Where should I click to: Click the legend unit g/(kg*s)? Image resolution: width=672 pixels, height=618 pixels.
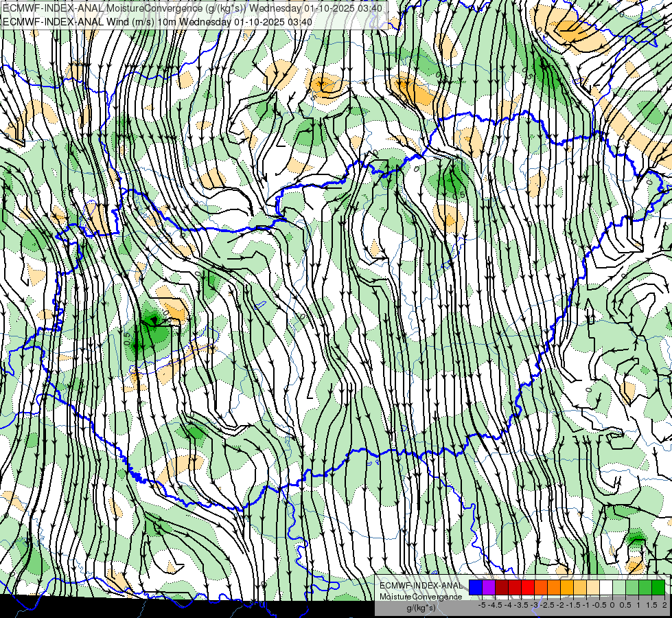pyautogui.click(x=421, y=608)
